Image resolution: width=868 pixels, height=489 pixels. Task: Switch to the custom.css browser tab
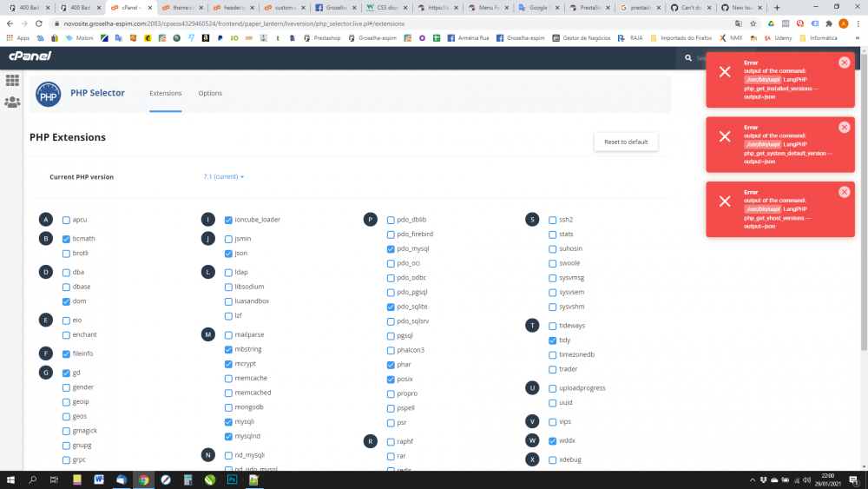(284, 8)
